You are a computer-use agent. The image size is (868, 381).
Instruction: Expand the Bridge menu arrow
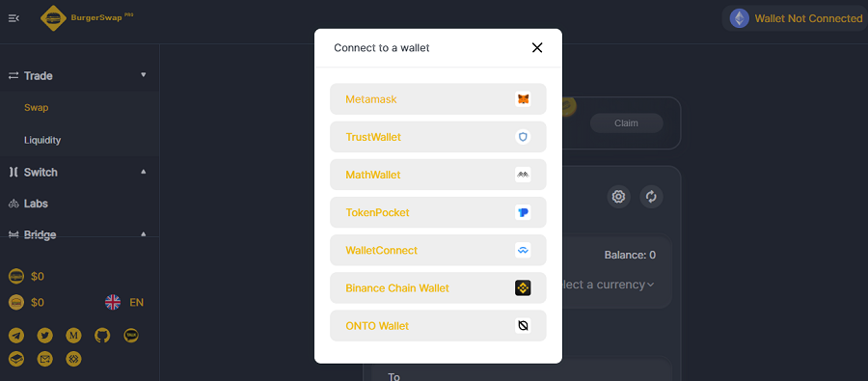(144, 234)
